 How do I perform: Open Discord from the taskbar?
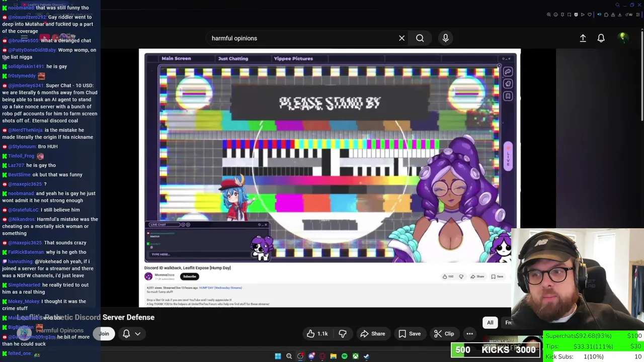pyautogui.click(x=311, y=356)
